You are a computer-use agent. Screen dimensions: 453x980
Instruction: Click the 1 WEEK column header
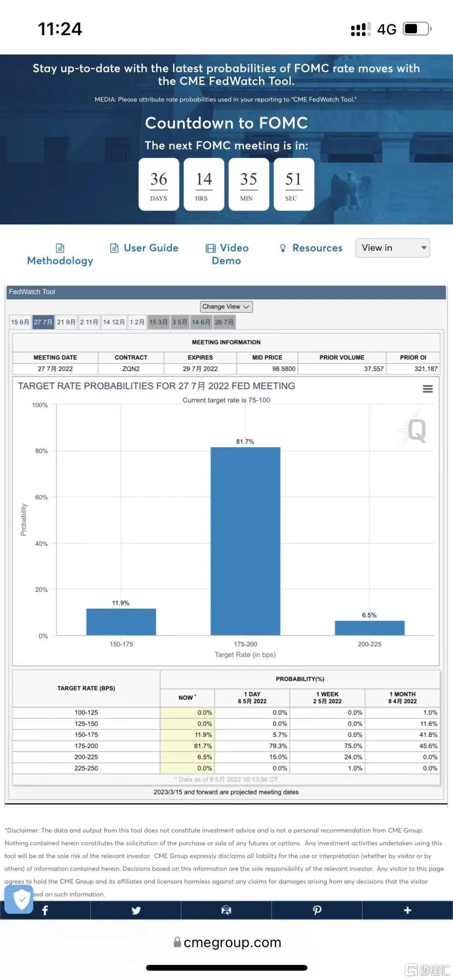[x=327, y=697]
